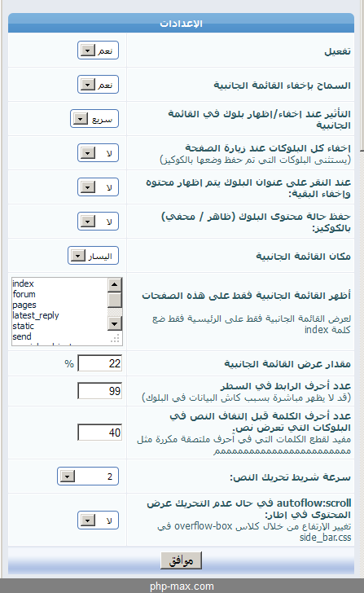Click the مقدار عرض القائمة الجانبية label
Screen dimensions: 364x593
[287, 364]
